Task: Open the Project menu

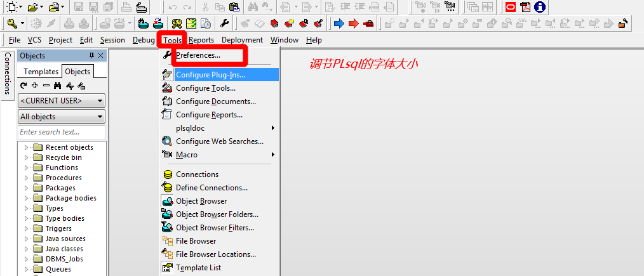Action: coord(60,40)
